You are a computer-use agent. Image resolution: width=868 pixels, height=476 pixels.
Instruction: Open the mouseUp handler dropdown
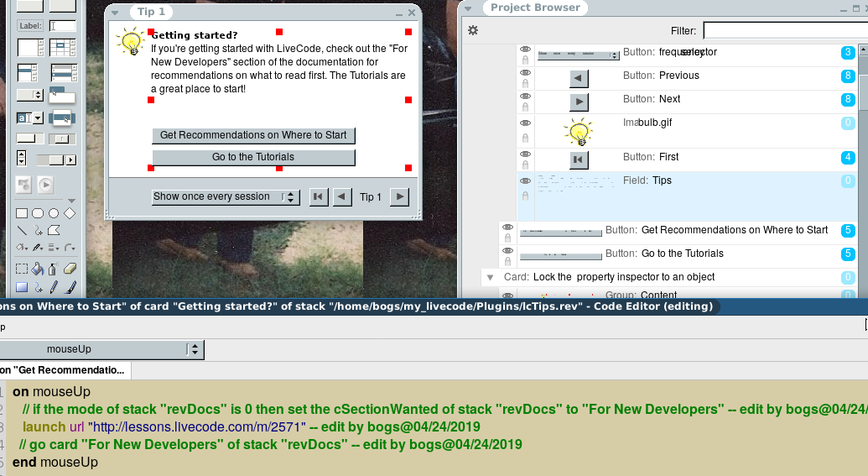101,349
